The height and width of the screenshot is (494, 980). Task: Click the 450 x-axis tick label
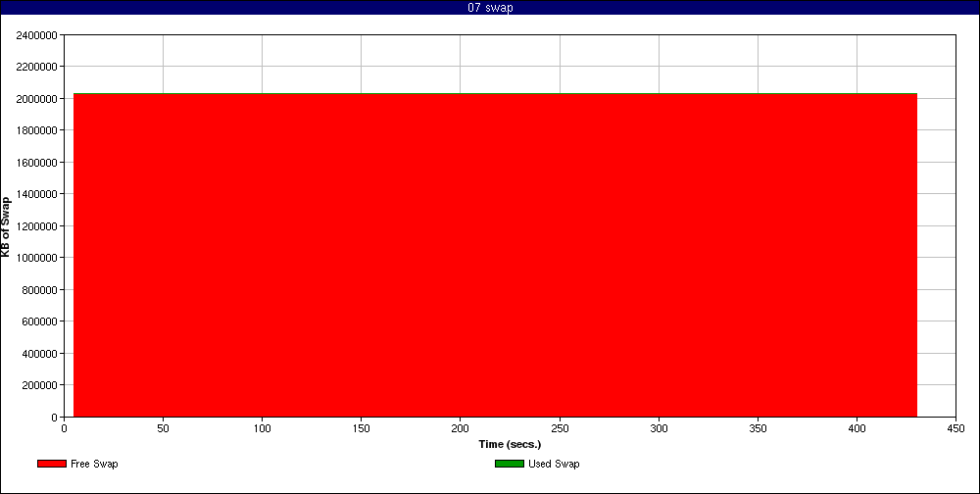click(955, 429)
